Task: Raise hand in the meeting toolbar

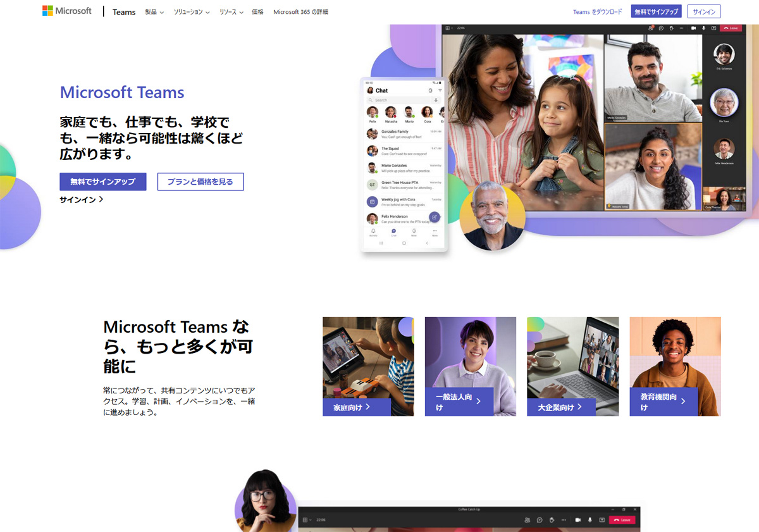Action: [x=672, y=28]
